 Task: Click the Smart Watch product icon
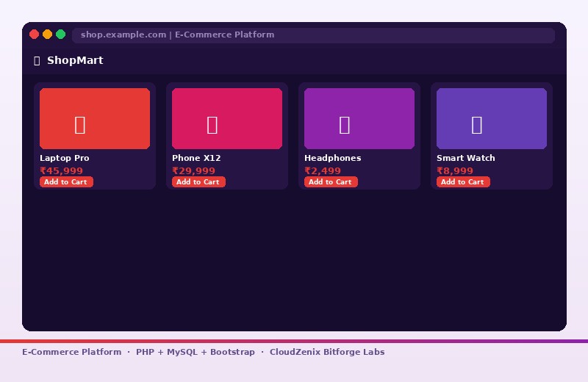pos(476,125)
